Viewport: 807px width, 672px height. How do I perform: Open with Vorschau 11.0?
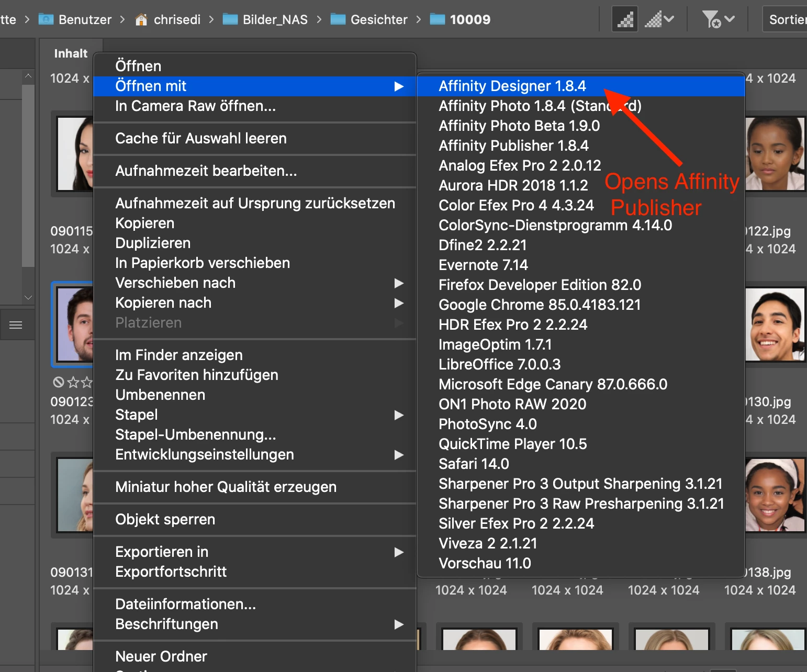[x=581, y=563]
